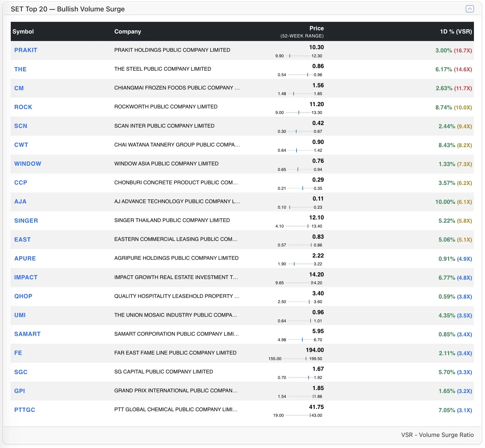Viewport: 485px width, 448px height.
Task: Open EAST stock symbol link
Action: pos(22,239)
